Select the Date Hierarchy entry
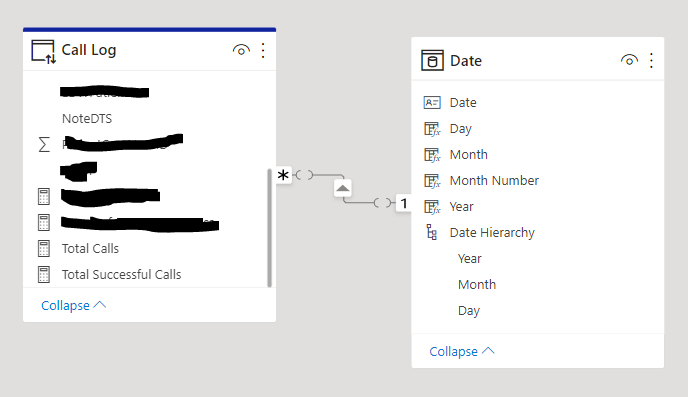Screen dimensions: 688x397 (x=492, y=232)
